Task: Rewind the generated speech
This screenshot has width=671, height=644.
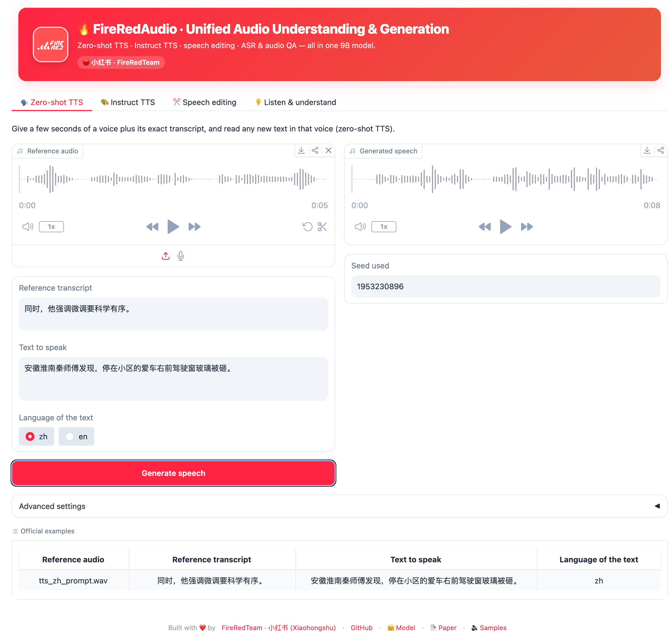Action: (484, 226)
